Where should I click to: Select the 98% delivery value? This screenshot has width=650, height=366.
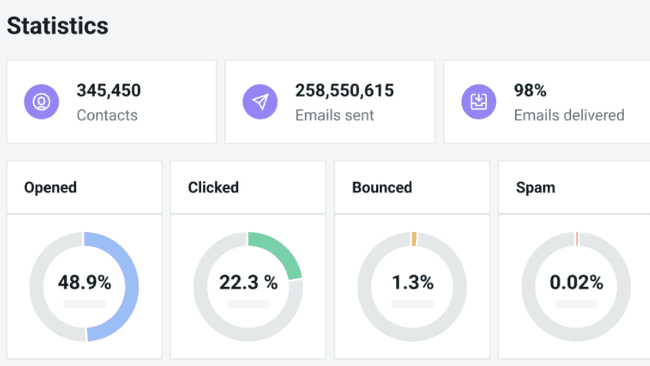coord(530,90)
